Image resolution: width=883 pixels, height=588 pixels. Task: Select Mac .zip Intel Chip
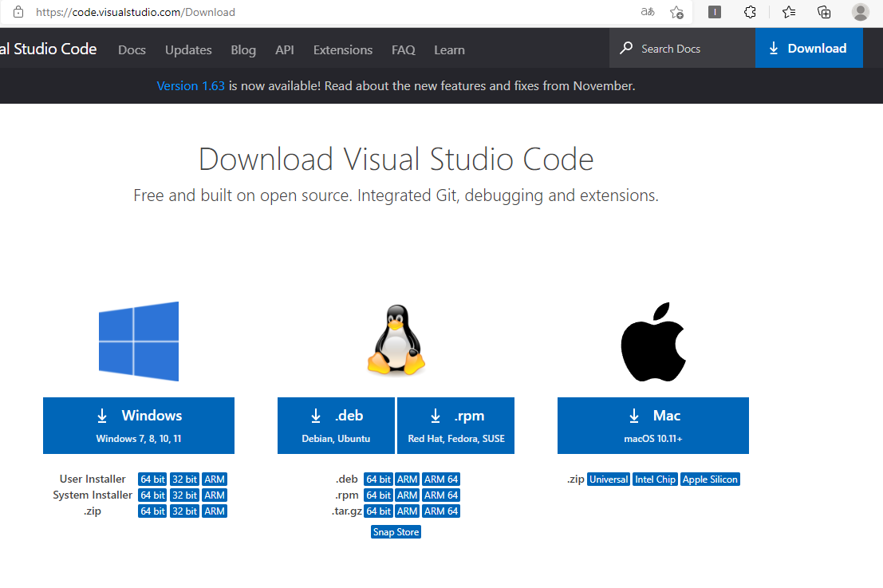point(655,479)
